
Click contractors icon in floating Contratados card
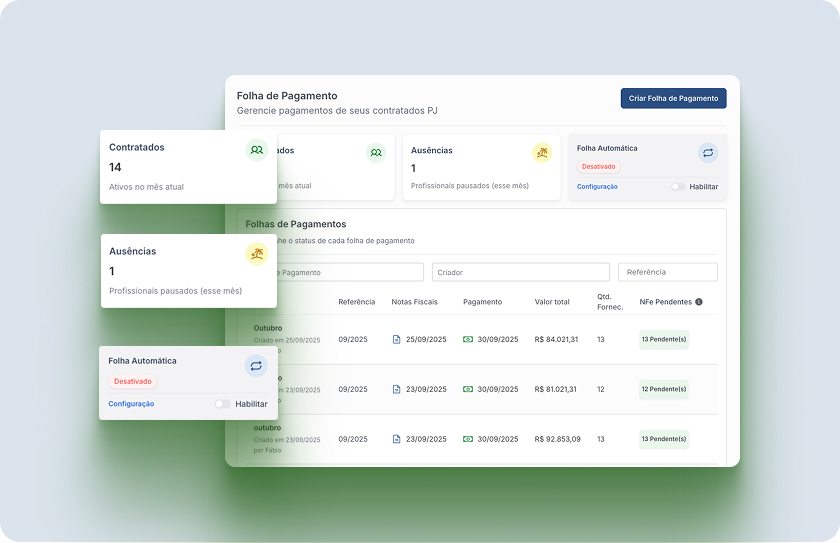coord(257,150)
